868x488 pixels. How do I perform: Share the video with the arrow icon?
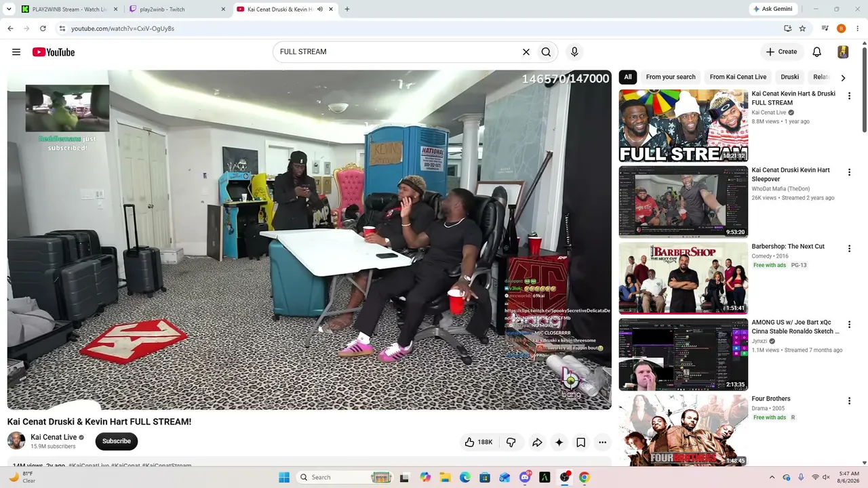pyautogui.click(x=537, y=442)
